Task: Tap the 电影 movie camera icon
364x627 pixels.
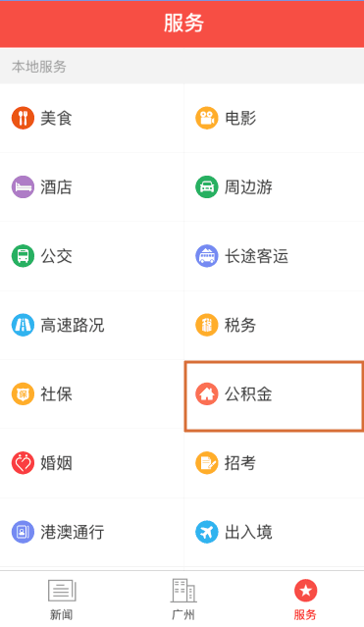Action: click(x=207, y=118)
